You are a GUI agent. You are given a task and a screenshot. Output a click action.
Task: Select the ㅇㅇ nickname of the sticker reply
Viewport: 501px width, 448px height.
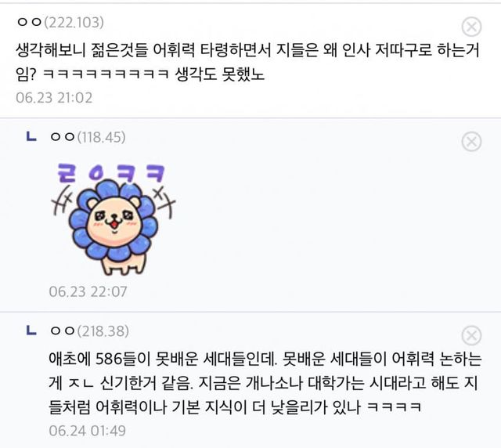tap(63, 137)
